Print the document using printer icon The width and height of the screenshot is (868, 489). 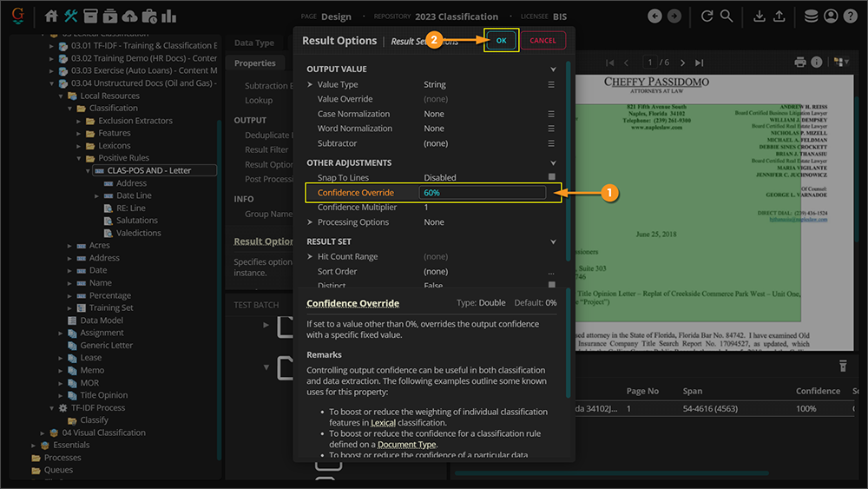point(800,63)
